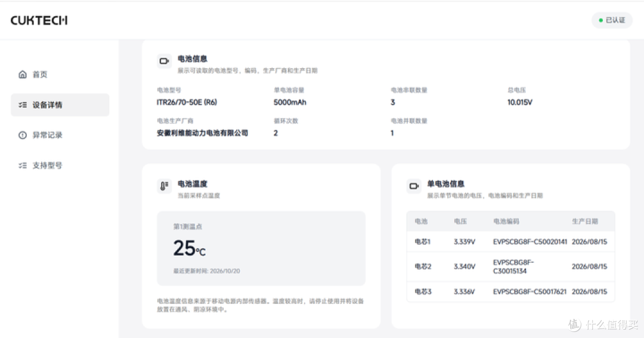The image size is (644, 338).
Task: Click manufacturer 安徽利维能动力电池有限公司
Action: coord(203,133)
